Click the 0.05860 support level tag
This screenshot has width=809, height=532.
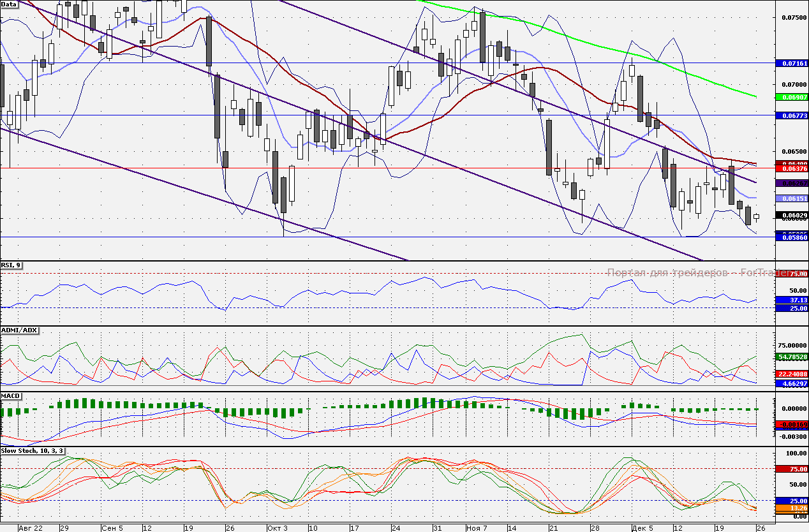tap(791, 237)
